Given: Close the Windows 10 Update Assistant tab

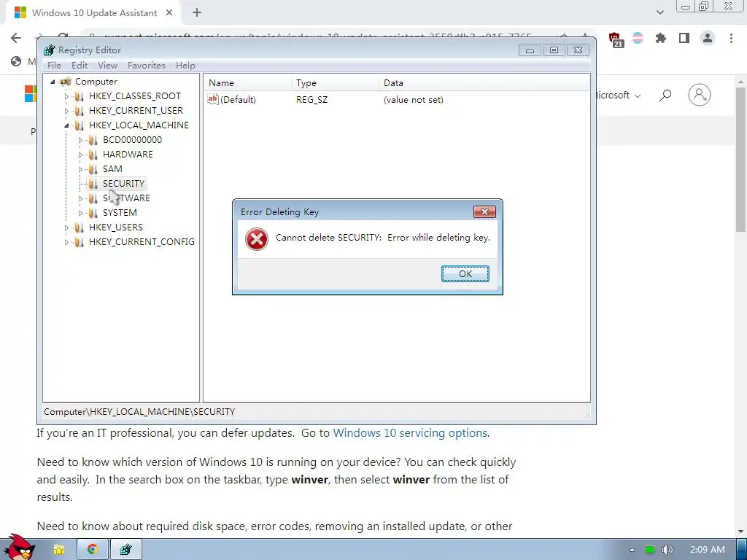Looking at the screenshot, I should point(169,13).
